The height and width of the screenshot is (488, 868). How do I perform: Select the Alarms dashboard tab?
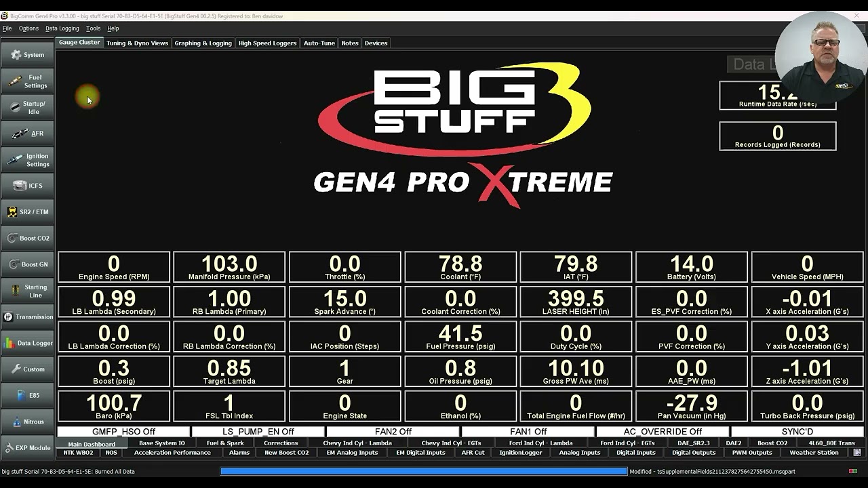(239, 453)
